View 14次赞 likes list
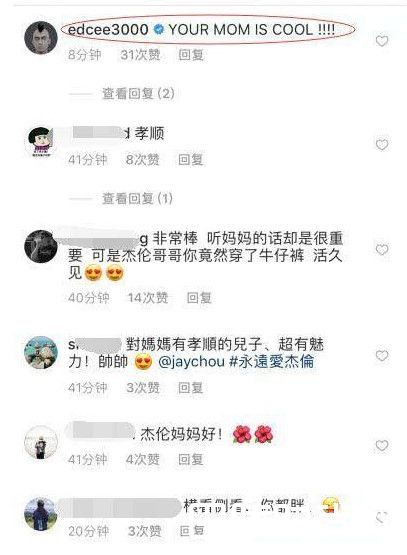 pos(148,298)
